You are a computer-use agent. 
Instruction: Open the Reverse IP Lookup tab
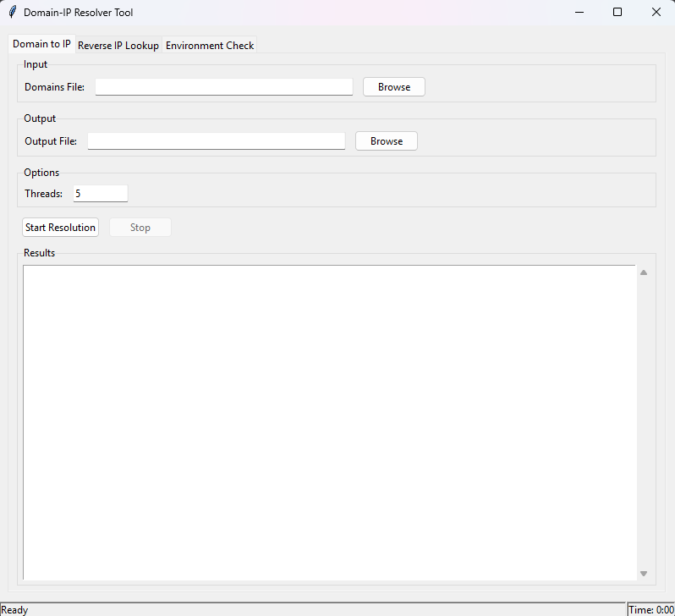(x=118, y=45)
